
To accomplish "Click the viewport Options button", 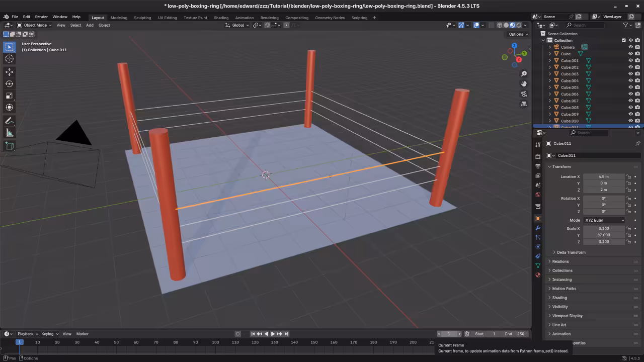I will click(518, 34).
